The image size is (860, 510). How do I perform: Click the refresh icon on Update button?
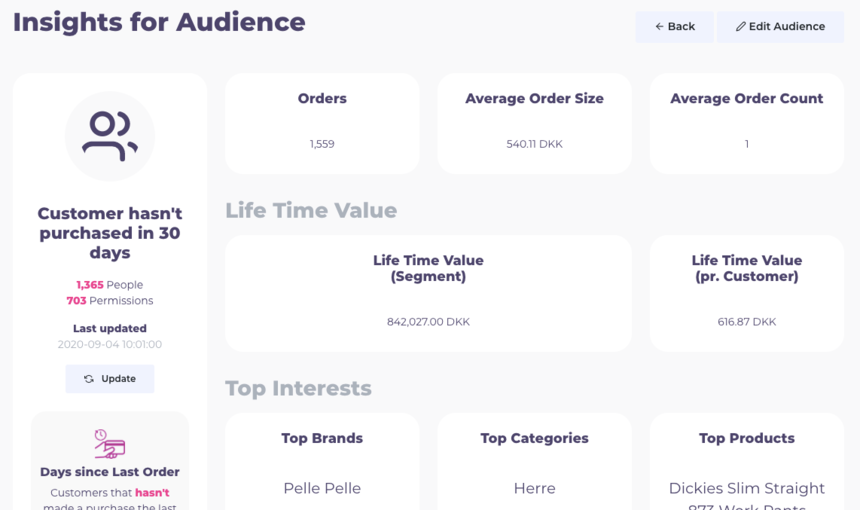pos(89,379)
